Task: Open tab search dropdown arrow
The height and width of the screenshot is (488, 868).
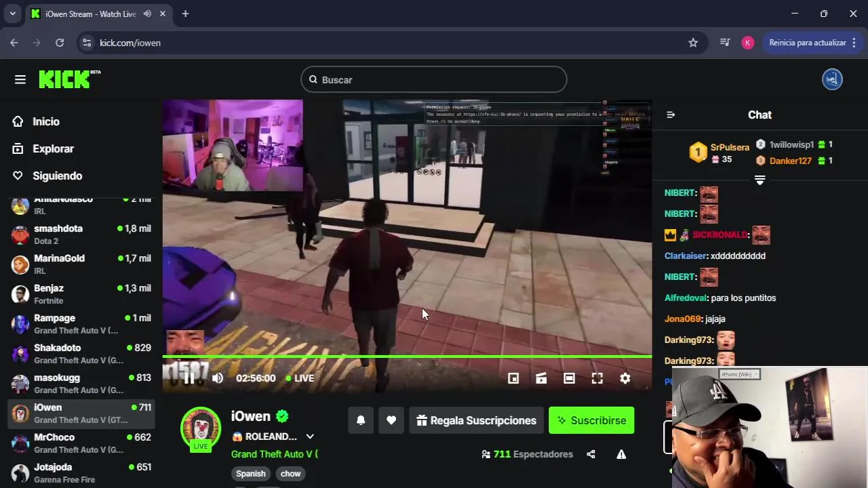Action: point(12,14)
